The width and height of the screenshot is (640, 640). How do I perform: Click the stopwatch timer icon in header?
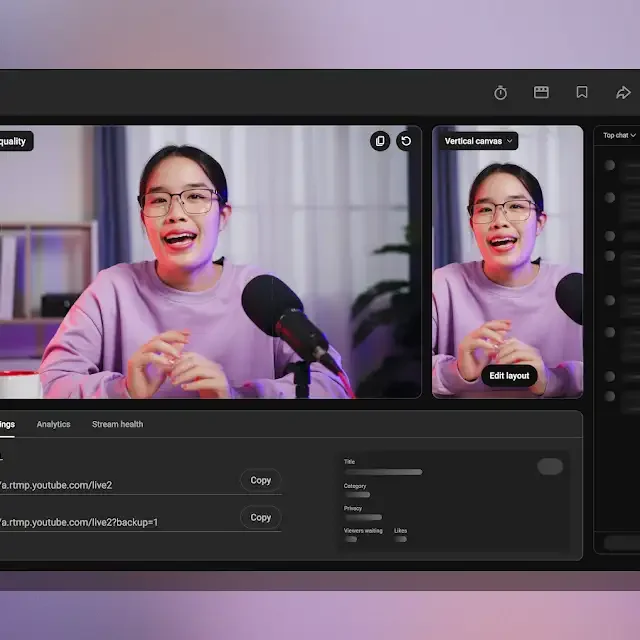click(x=500, y=93)
